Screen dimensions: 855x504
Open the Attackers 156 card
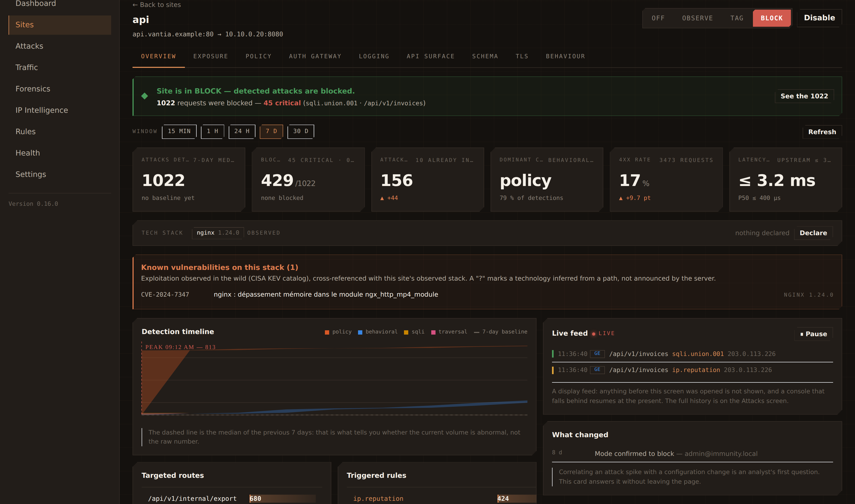pyautogui.click(x=428, y=179)
